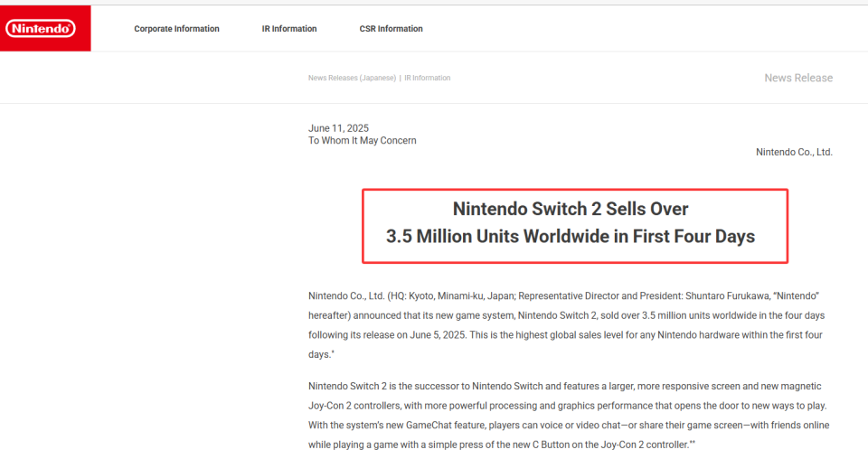Click the paragraph line starting Joy-Con 2 controllers

pyautogui.click(x=568, y=406)
